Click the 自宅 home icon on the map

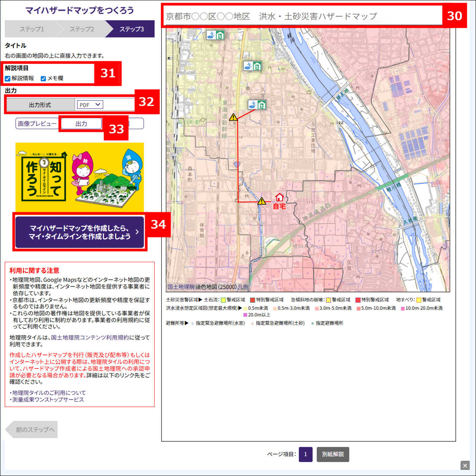coord(279,197)
